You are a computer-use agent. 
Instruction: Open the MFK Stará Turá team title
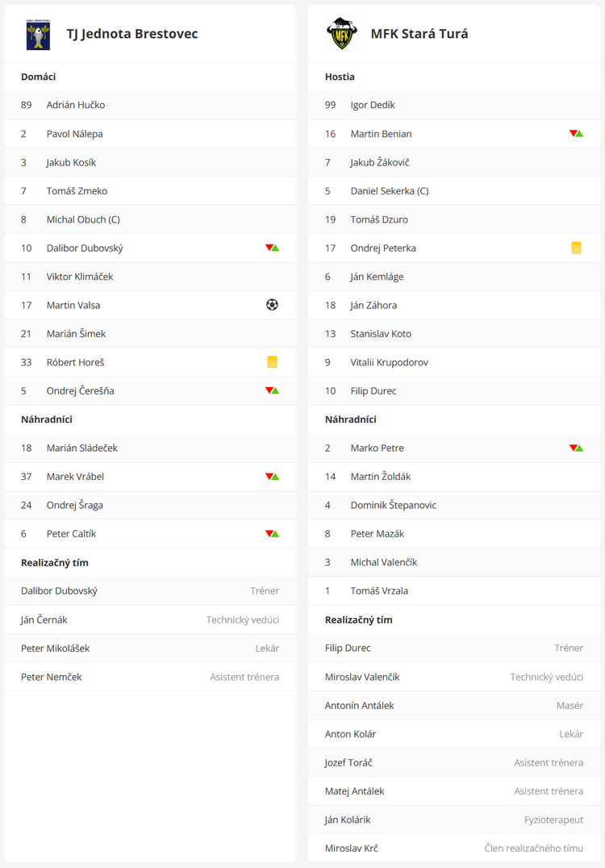pos(419,34)
